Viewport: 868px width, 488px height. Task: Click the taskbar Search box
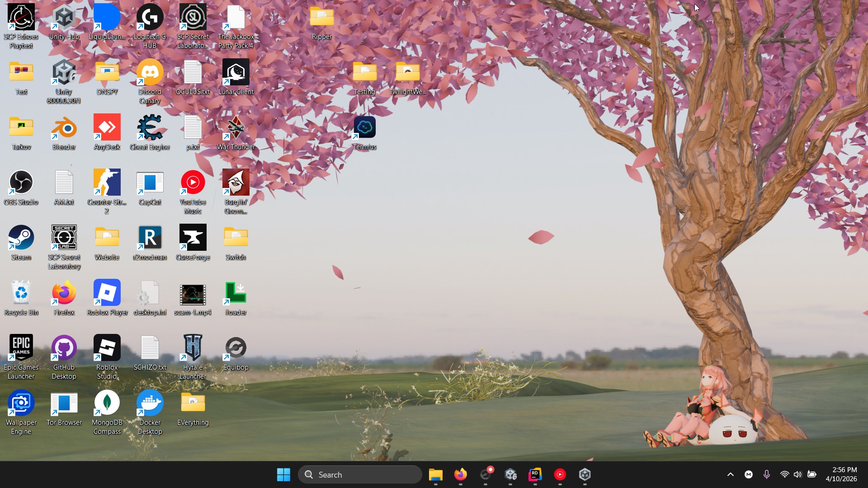(x=360, y=474)
